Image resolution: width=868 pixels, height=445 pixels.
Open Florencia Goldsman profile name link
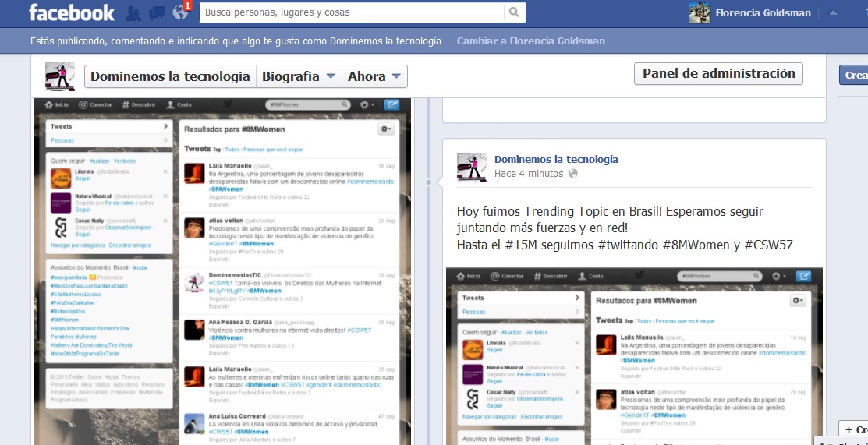click(763, 12)
